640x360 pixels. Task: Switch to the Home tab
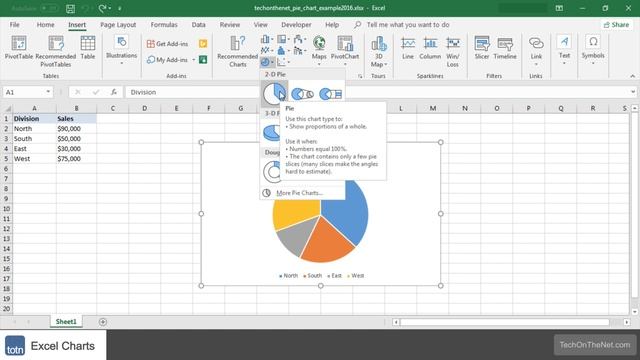[x=45, y=25]
